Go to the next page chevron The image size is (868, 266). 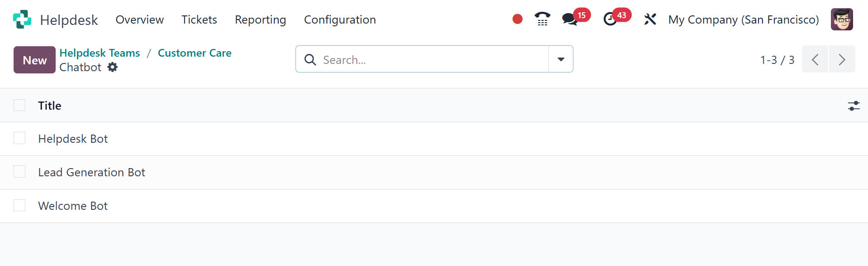[842, 59]
